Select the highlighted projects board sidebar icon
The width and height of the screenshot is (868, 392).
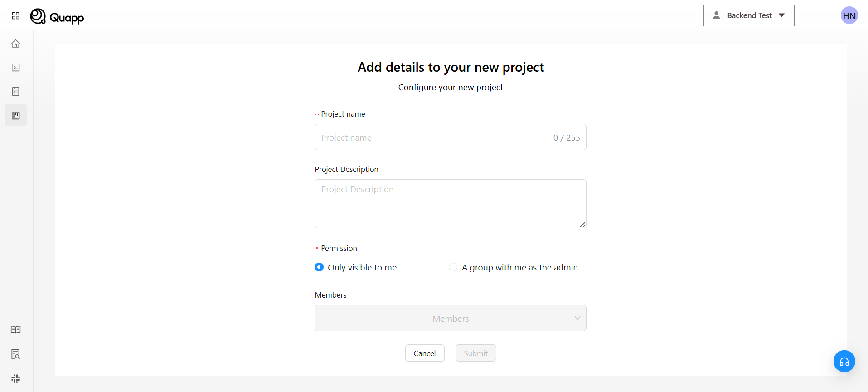(x=16, y=116)
